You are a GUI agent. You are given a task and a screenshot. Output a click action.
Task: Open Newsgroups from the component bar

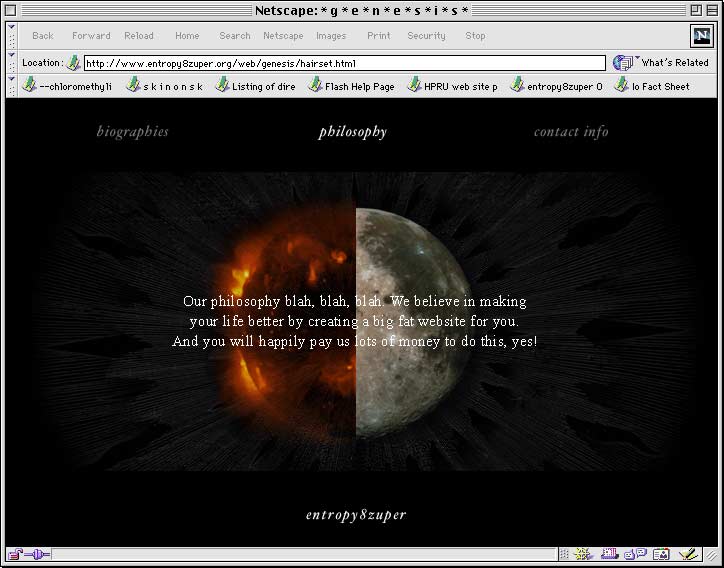[635, 554]
